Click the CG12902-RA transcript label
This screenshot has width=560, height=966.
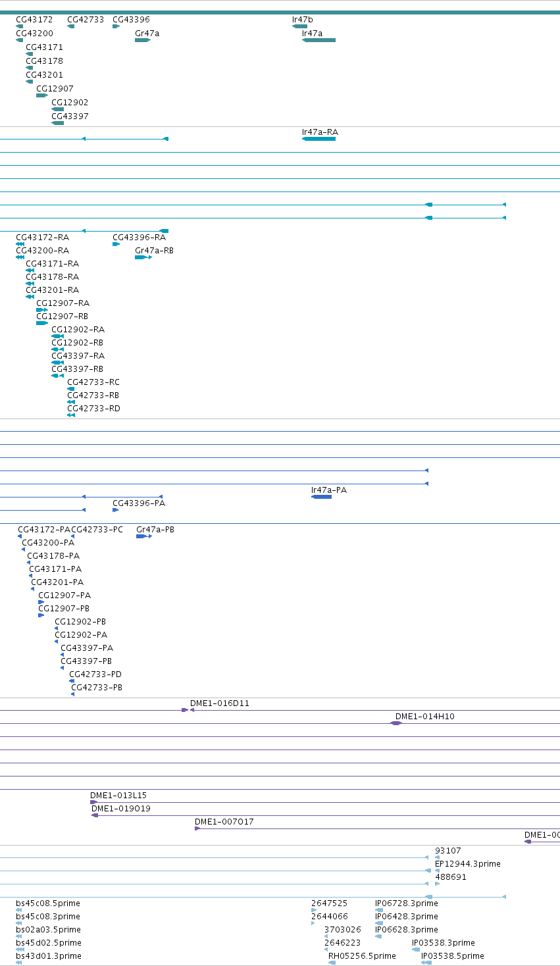point(78,330)
